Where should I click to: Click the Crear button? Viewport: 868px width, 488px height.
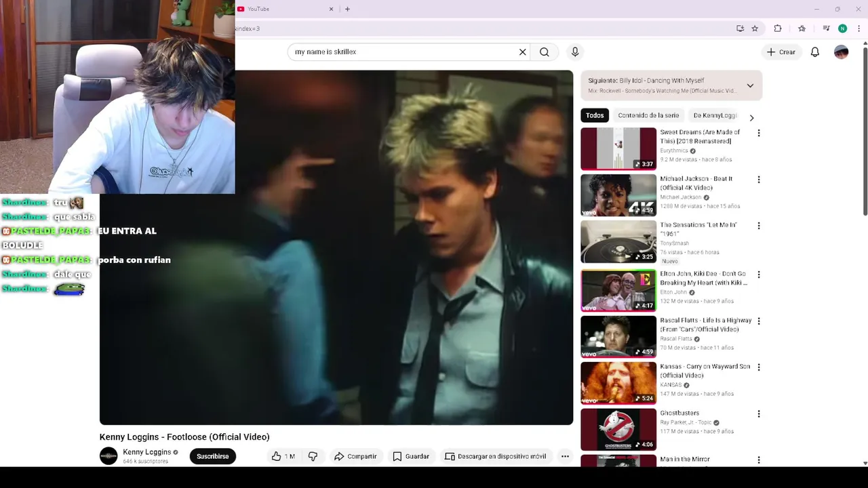pyautogui.click(x=781, y=52)
